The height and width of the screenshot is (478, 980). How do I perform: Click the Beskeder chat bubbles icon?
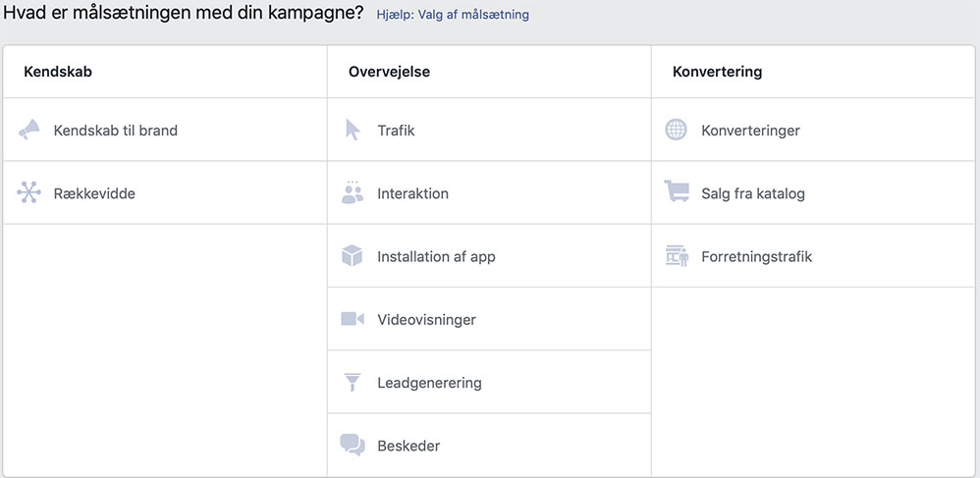[353, 445]
